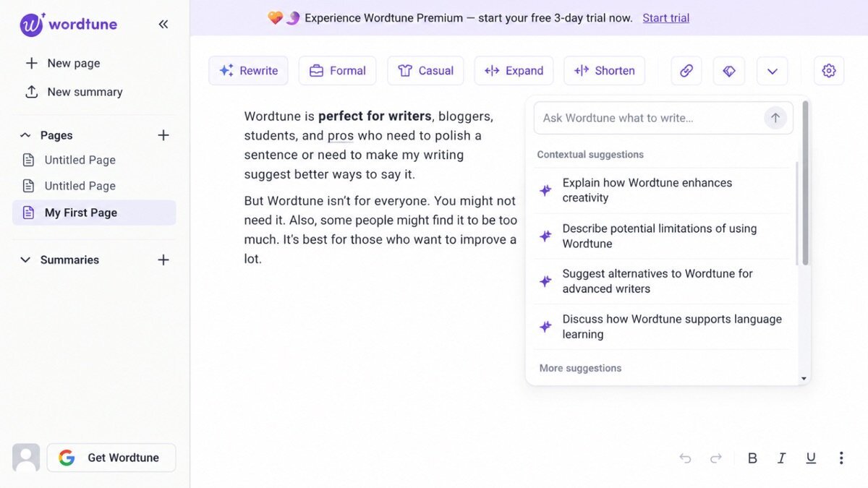Add a page with Pages plus icon
The height and width of the screenshot is (488, 868).
(x=163, y=135)
